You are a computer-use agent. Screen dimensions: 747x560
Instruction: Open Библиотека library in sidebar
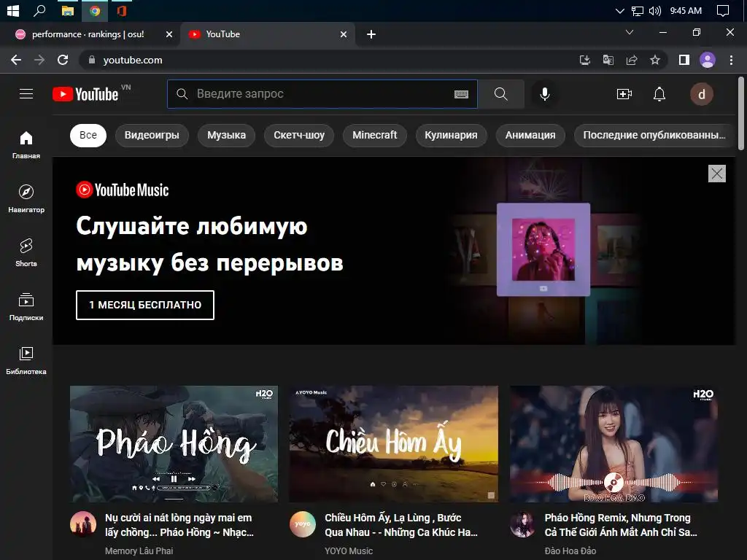click(x=26, y=360)
